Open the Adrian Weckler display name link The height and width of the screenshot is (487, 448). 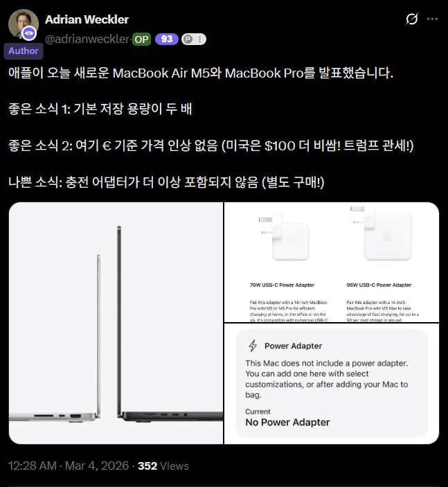(87, 19)
